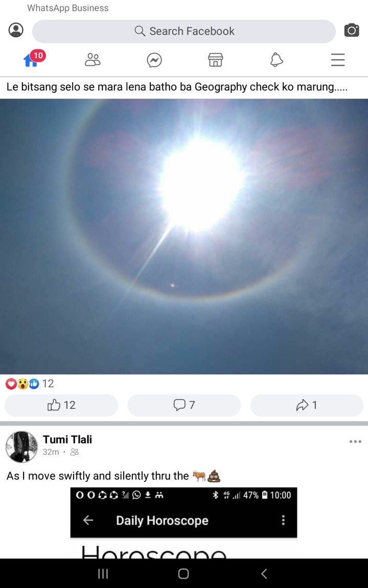Open the Friends tab icon
This screenshot has width=368, height=588.
click(93, 60)
